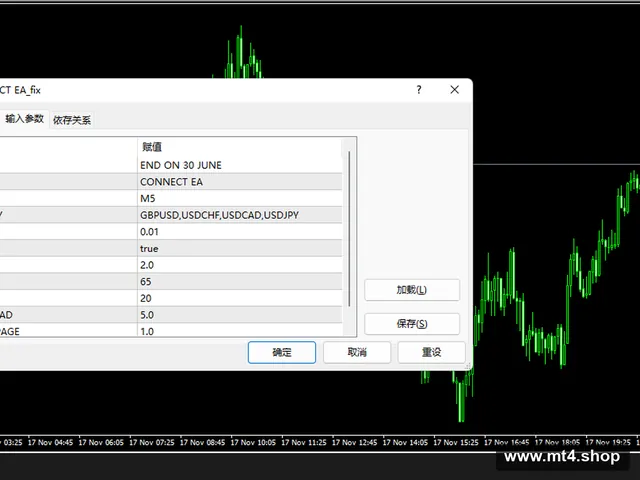Click the 17 Nov 10:05 time label

pos(253,442)
